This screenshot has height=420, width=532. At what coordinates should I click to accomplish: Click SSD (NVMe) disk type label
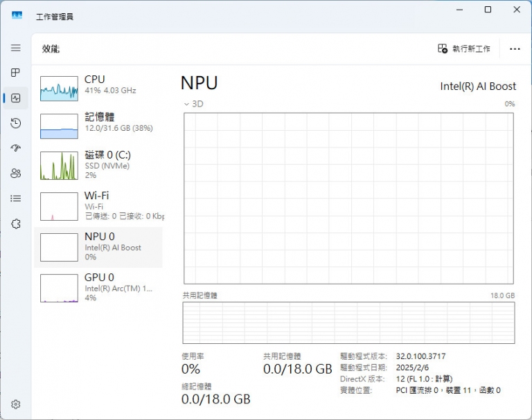coord(107,166)
